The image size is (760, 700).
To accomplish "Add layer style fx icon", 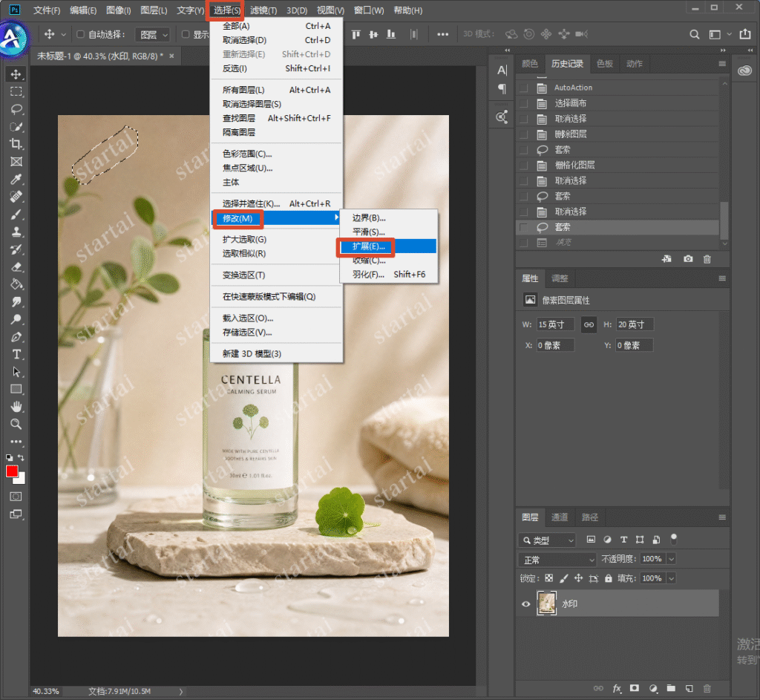I will pos(617,688).
